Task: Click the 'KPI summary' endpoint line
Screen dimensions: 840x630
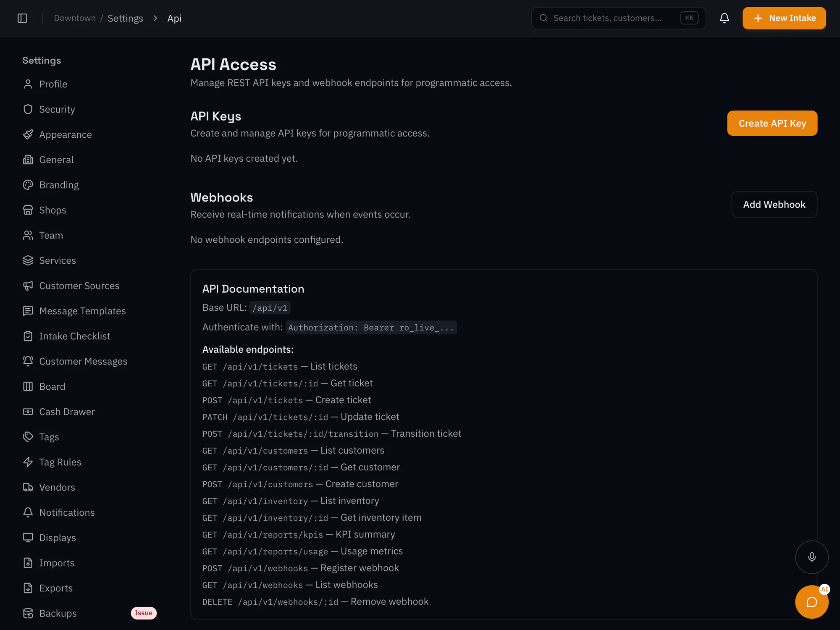Action: coord(299,534)
